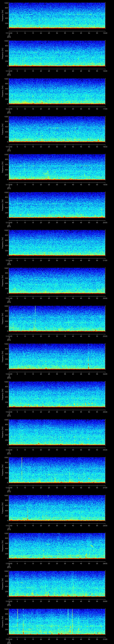Image resolution: width=114 pixels, height=644 pixels.
Task: Click the 17:00 end time label
Action: pos(105,109)
